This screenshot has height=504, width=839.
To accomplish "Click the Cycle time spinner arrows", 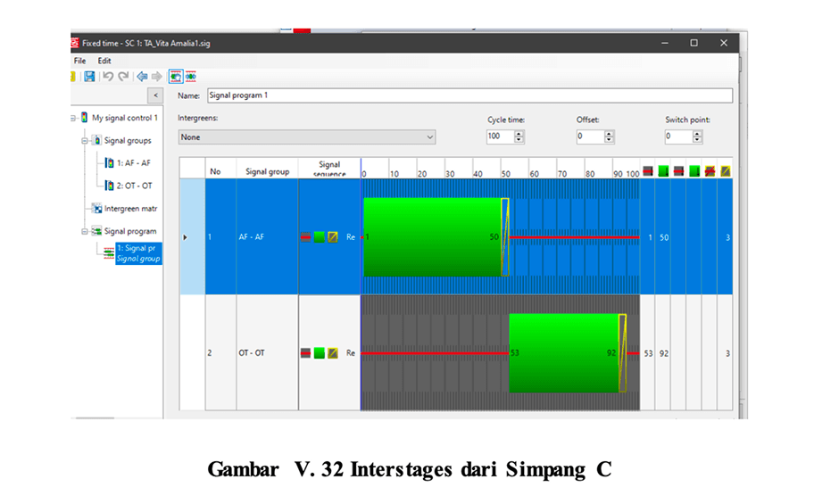I will point(519,137).
